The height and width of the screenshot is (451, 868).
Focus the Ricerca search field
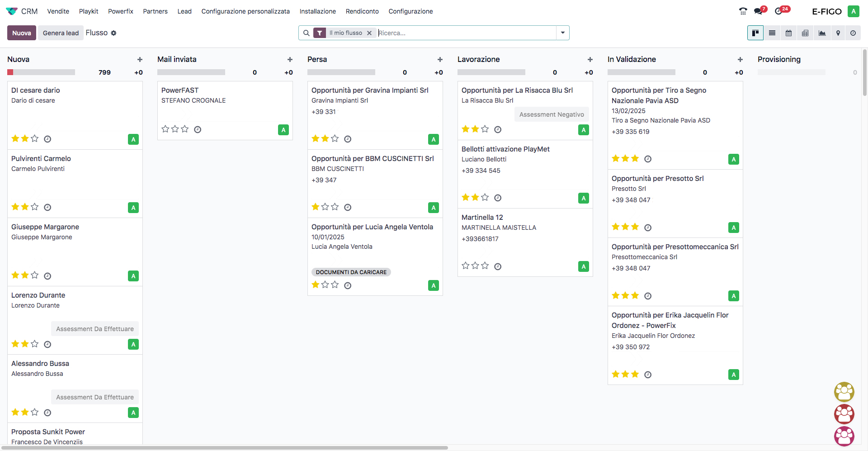[x=467, y=33]
